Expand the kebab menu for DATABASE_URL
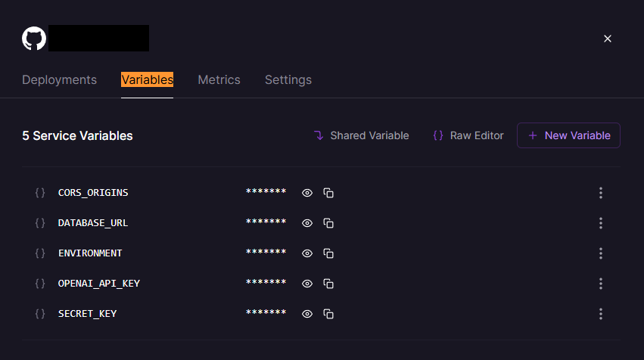This screenshot has height=360, width=644. coord(601,223)
